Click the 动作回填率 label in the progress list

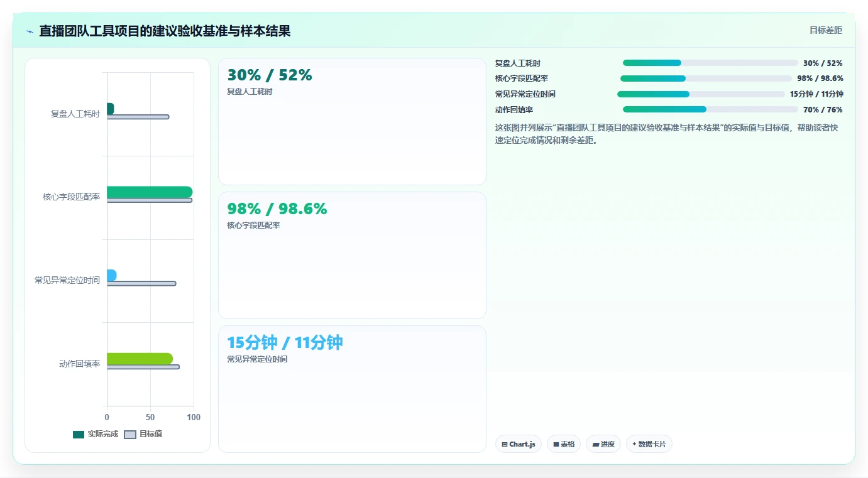(514, 110)
